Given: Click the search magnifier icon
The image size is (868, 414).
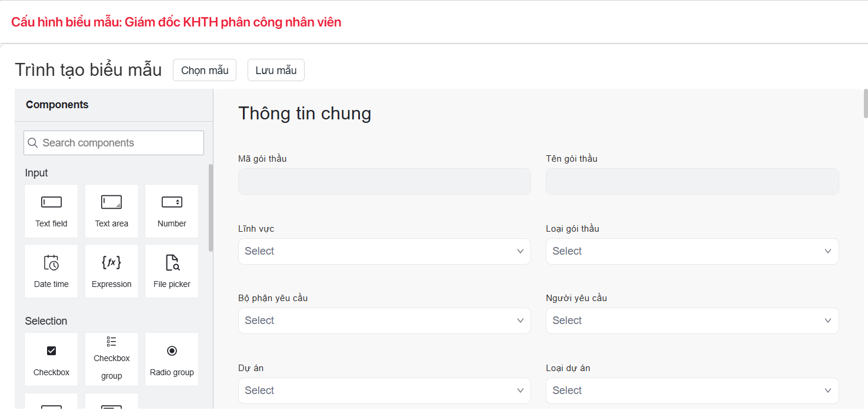Looking at the screenshot, I should pos(33,143).
